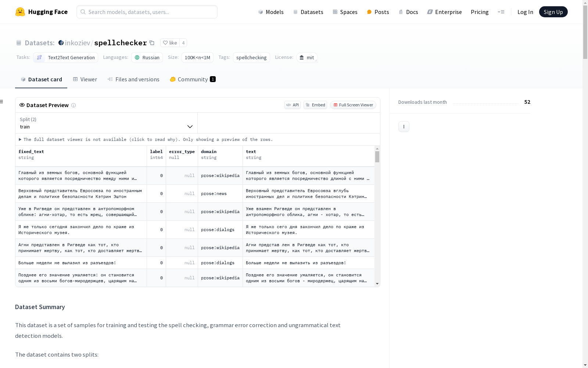The image size is (588, 368).
Task: Select the Dataset card tab
Action: point(41,79)
